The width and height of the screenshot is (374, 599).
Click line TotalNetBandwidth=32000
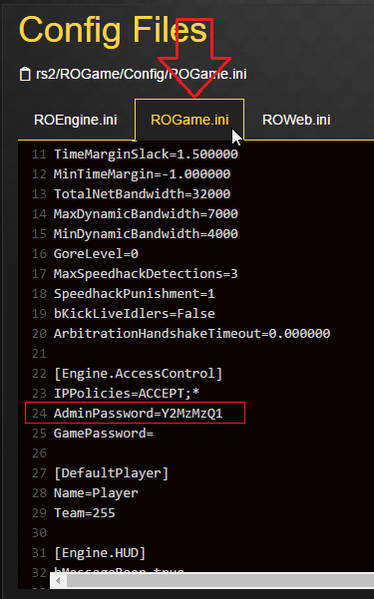click(142, 194)
